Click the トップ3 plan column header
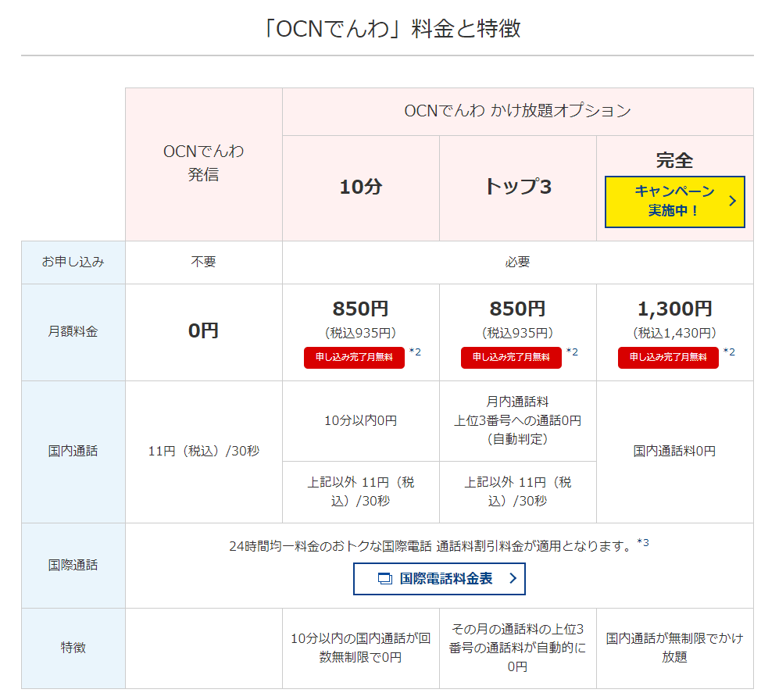Screen dimensions: 761x700 pyautogui.click(x=518, y=187)
